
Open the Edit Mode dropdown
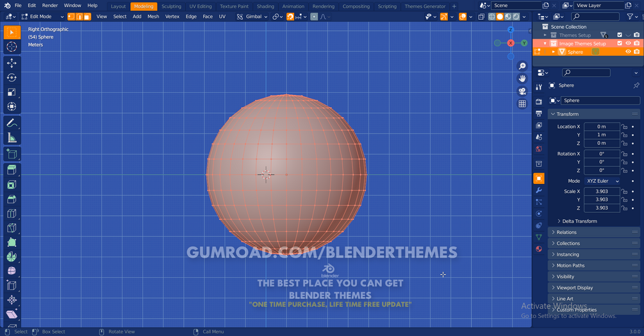click(42, 17)
